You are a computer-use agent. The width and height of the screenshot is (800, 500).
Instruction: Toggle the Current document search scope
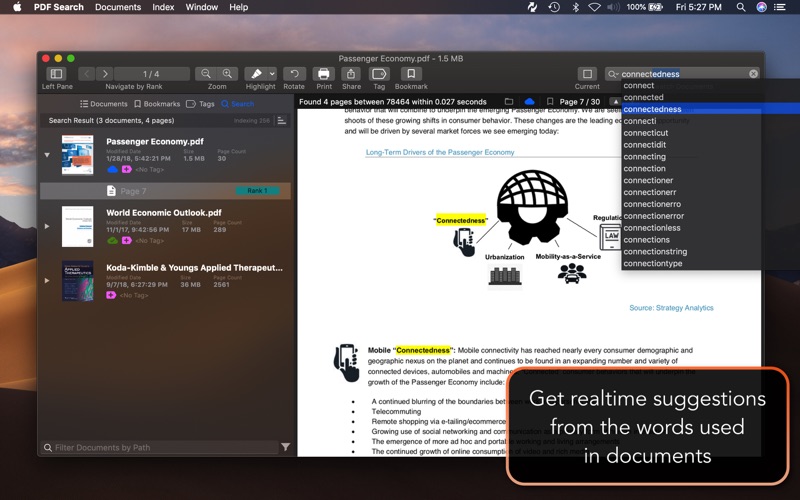coord(587,74)
